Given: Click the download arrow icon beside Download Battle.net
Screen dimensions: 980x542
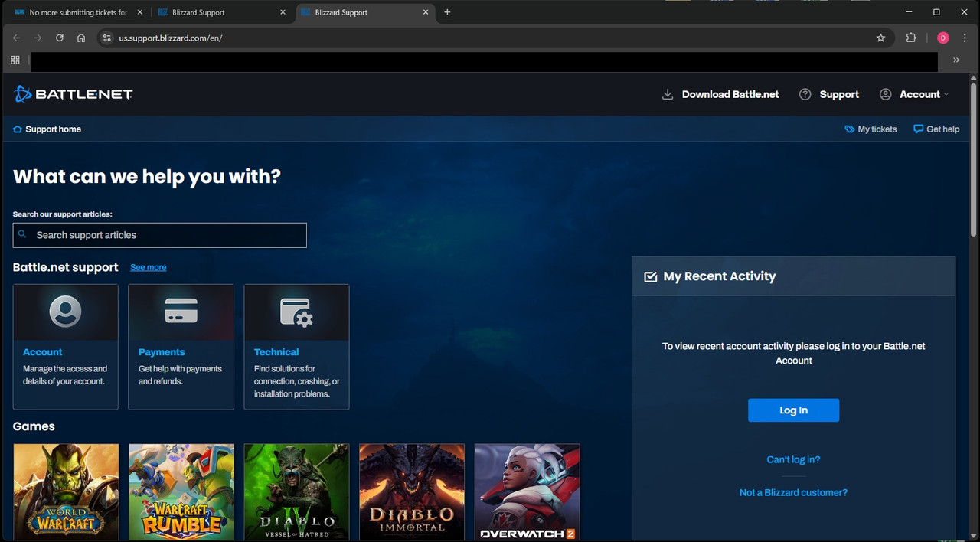Looking at the screenshot, I should click(668, 94).
